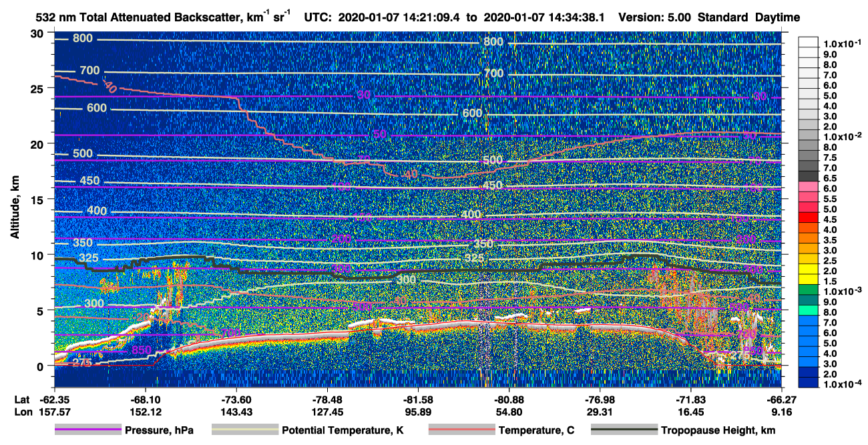Click the colorbar label '6.5'

click(830, 178)
